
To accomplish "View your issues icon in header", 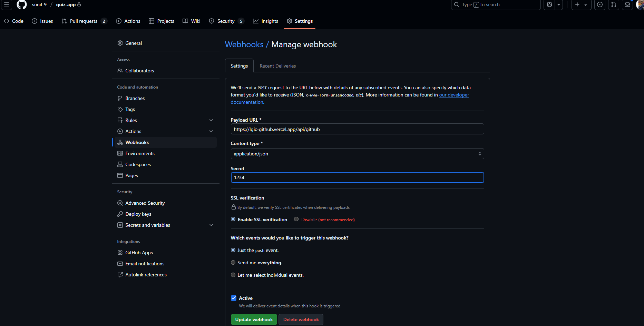I will tap(600, 4).
